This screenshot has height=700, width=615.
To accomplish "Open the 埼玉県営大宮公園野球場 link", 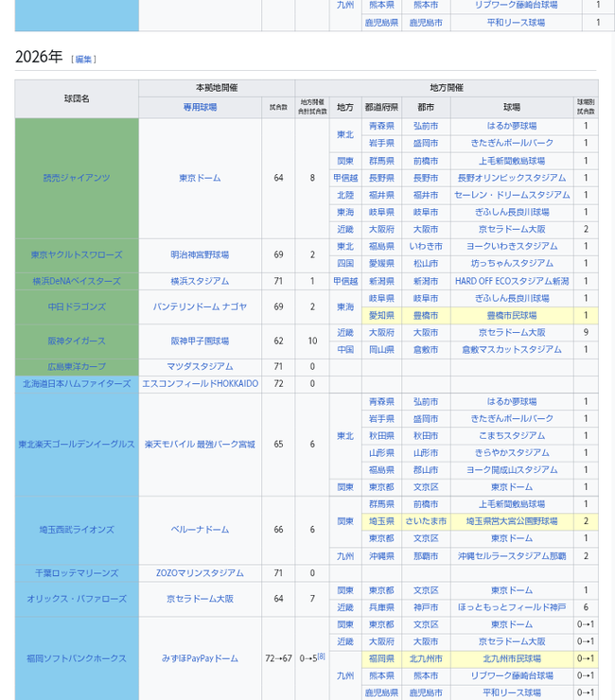I will [x=512, y=521].
